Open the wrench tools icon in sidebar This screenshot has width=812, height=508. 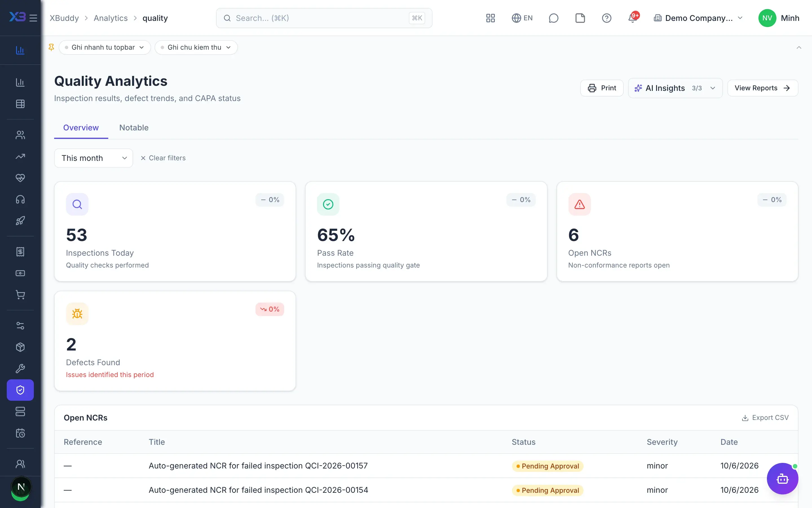tap(20, 369)
